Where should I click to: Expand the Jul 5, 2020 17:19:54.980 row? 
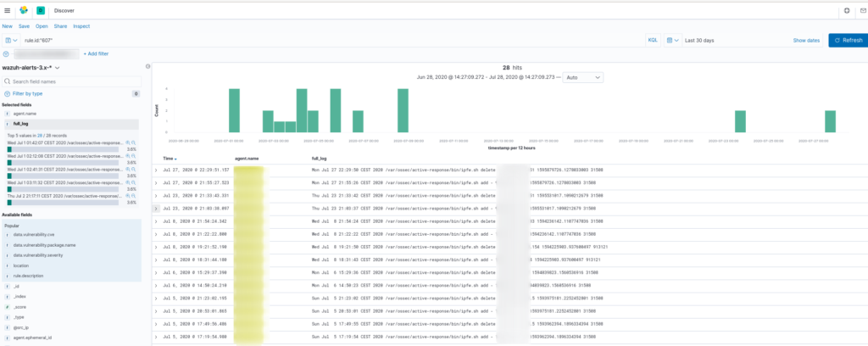click(x=156, y=336)
